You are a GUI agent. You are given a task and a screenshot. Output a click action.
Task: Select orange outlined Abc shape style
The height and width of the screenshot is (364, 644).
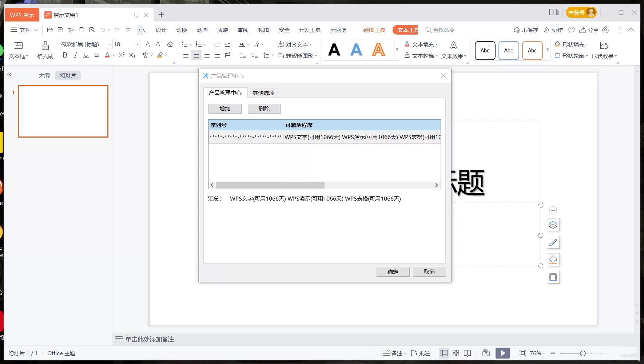tap(532, 51)
